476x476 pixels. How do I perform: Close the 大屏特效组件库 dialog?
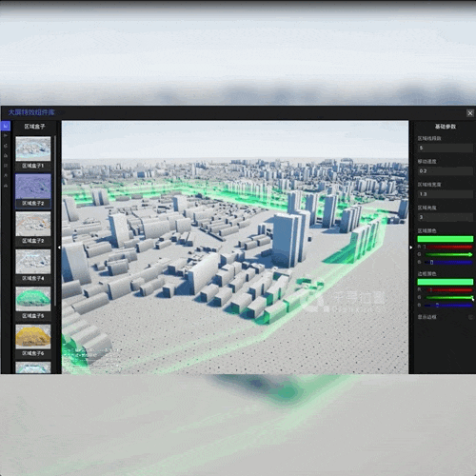(x=470, y=113)
